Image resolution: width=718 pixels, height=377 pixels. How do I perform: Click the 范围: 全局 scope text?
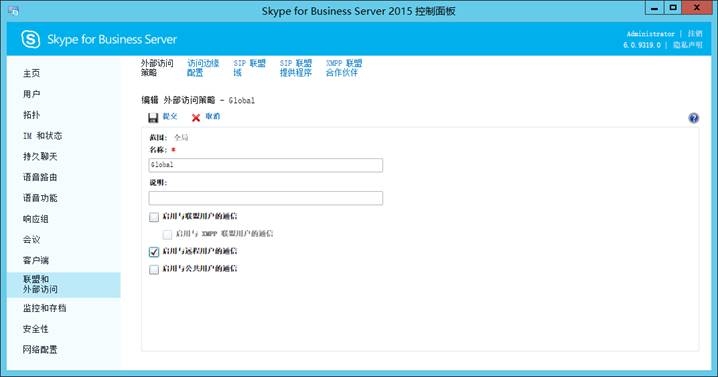click(169, 137)
